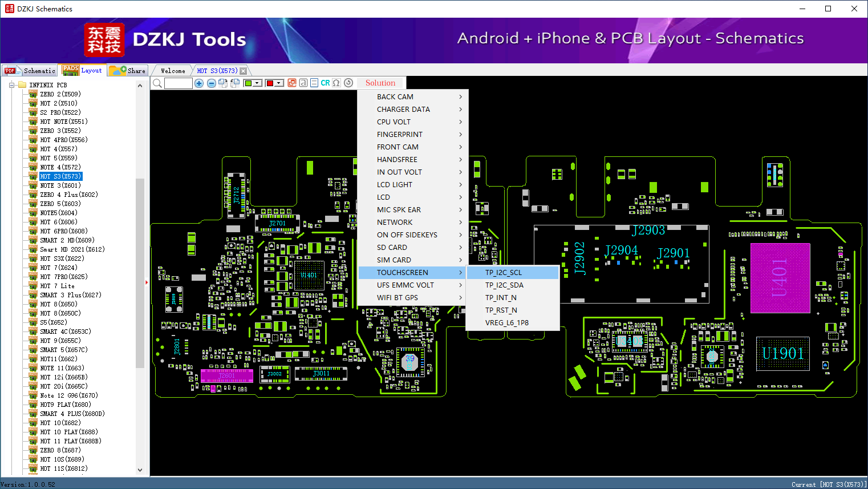
Task: Click the J2903 connector label on board
Action: pyautogui.click(x=648, y=231)
